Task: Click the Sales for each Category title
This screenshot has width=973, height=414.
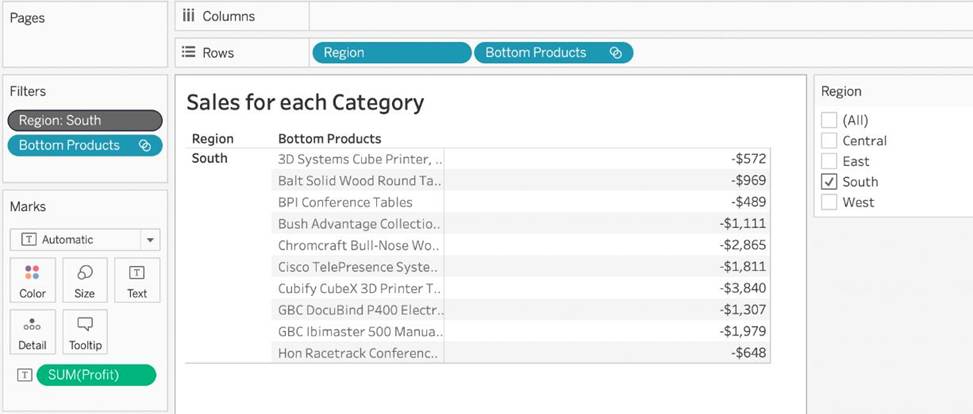Action: [x=305, y=102]
